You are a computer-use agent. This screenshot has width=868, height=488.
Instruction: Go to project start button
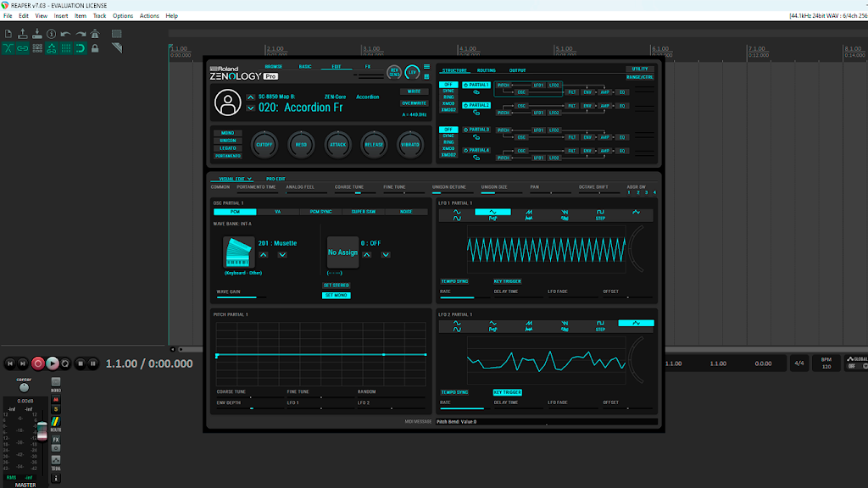click(x=10, y=363)
